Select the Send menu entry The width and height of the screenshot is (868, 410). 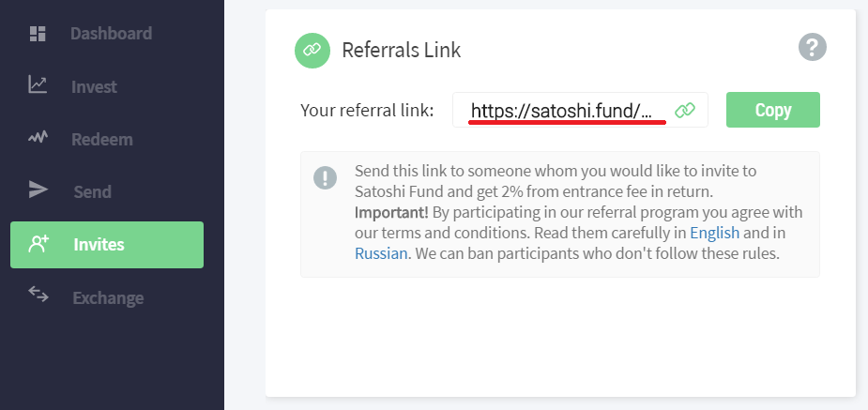pos(92,191)
